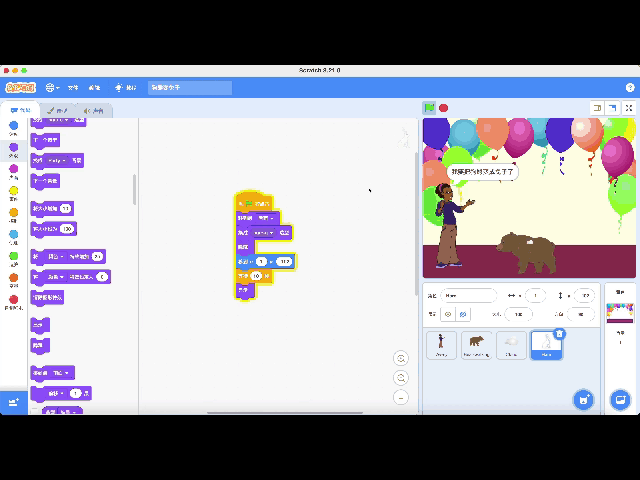Click the project title input field
640x480 pixels.
click(190, 87)
